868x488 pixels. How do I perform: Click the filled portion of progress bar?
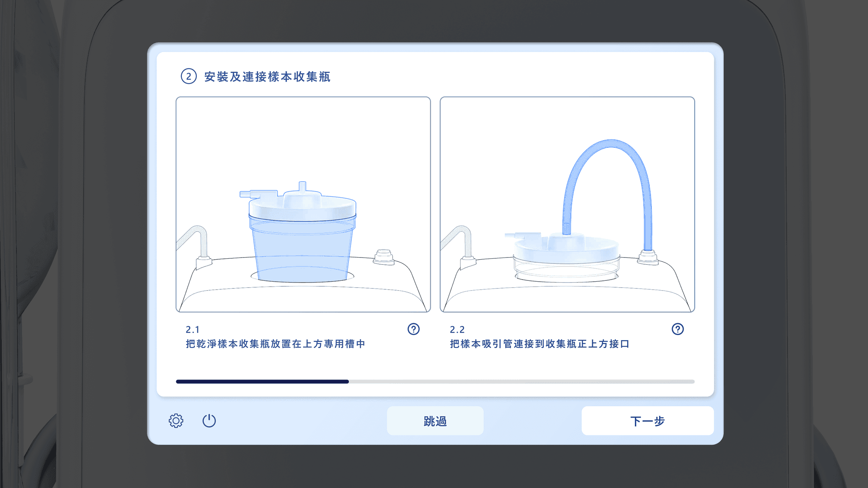tap(262, 382)
